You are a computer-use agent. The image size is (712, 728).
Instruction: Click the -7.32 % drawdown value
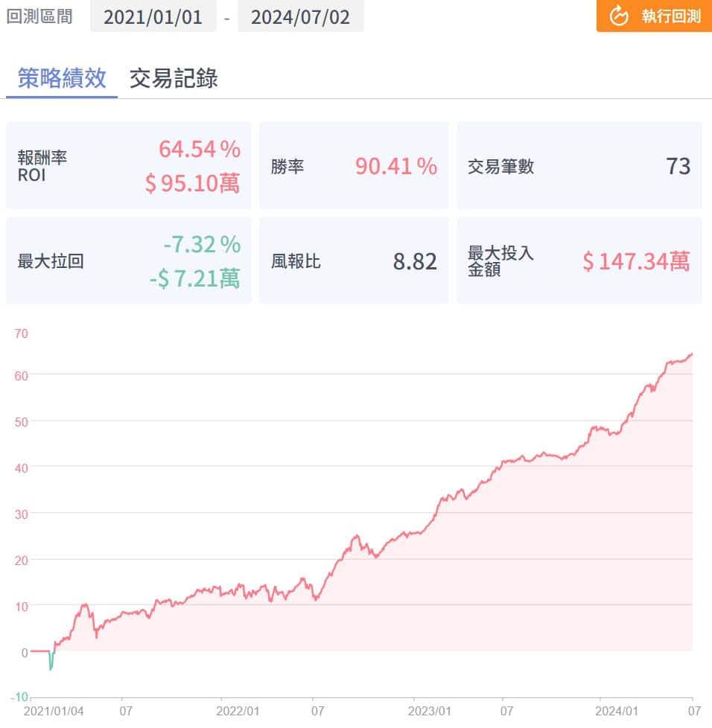click(x=202, y=243)
